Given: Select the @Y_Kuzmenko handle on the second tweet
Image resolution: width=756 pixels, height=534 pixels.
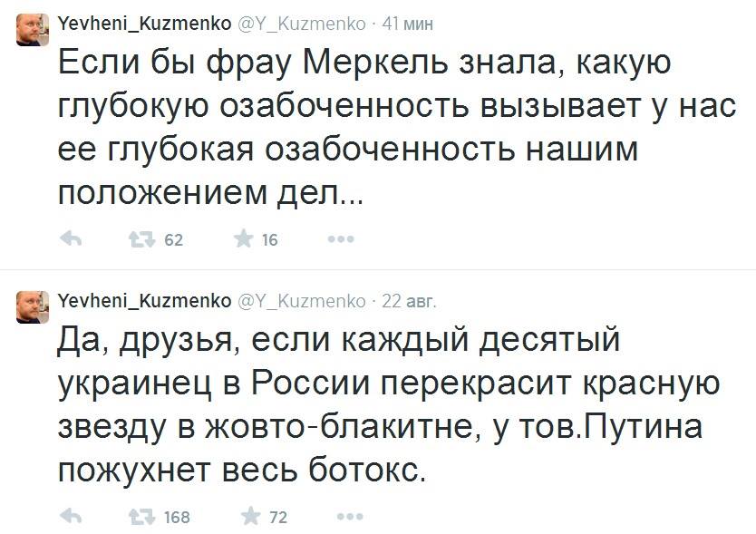Looking at the screenshot, I should [300, 300].
